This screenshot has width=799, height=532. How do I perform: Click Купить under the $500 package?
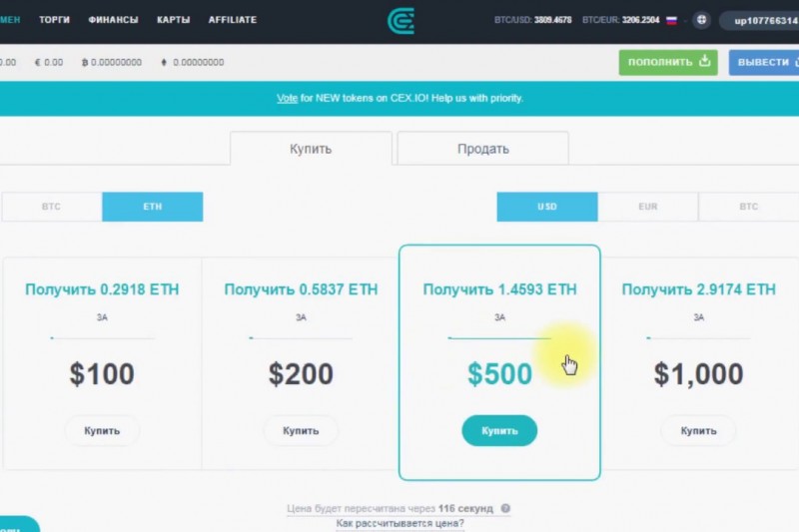click(499, 431)
